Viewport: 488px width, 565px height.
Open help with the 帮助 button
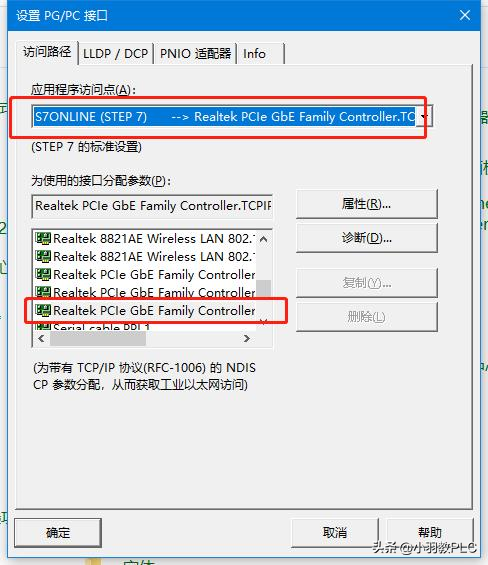point(430,533)
